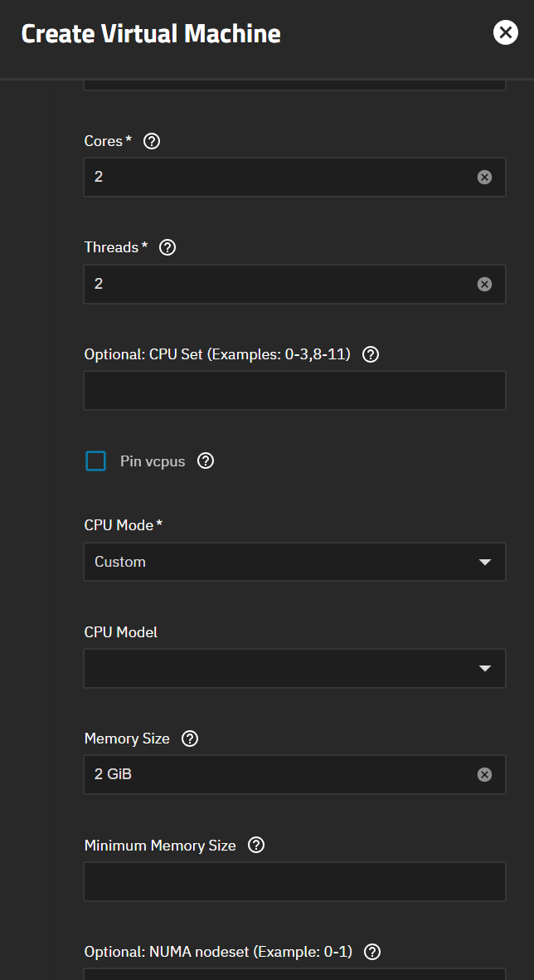Close the Create Virtual Machine panel
This screenshot has height=980, width=534.
(505, 32)
